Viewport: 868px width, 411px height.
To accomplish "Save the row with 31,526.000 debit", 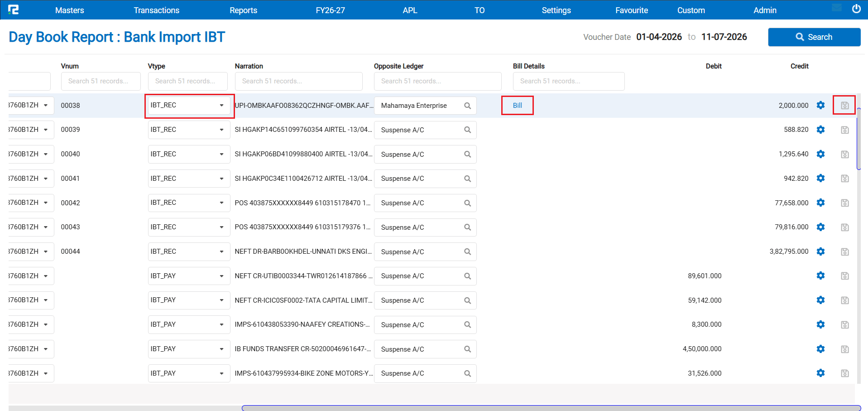I will click(x=844, y=373).
